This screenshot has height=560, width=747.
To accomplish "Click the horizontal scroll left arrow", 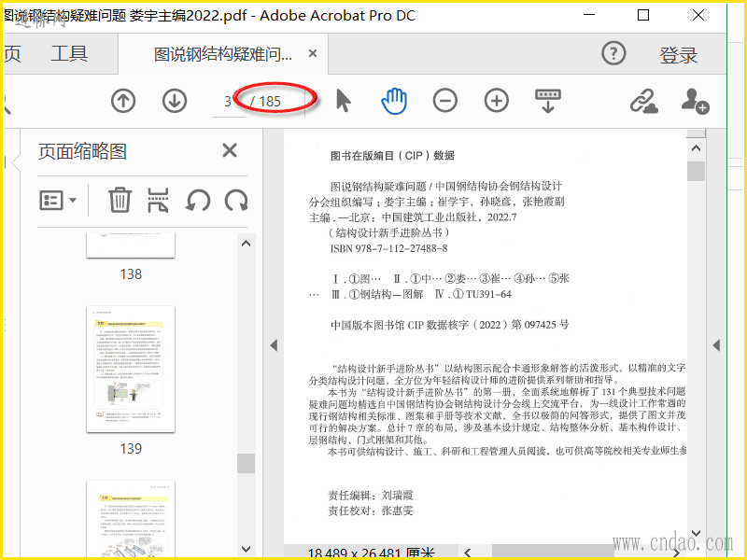I will tap(468, 553).
